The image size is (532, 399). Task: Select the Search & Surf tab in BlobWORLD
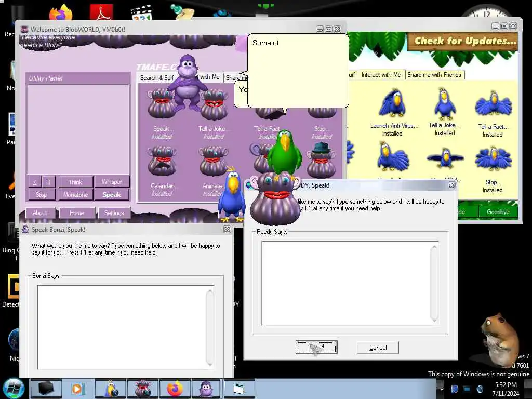point(157,78)
